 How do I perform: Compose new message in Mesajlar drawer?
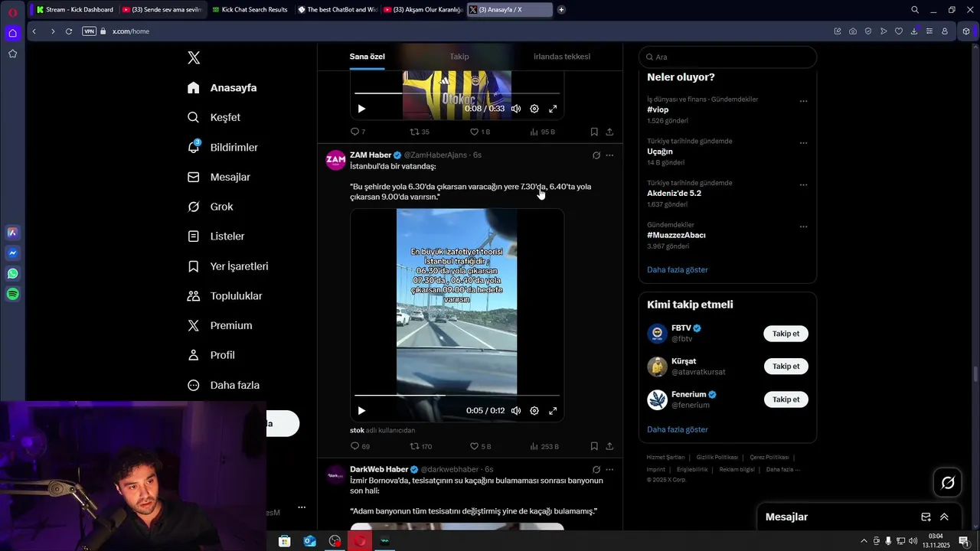(926, 517)
